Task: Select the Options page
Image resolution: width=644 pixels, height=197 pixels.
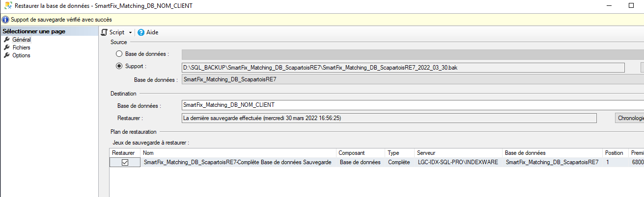Action: (x=21, y=55)
